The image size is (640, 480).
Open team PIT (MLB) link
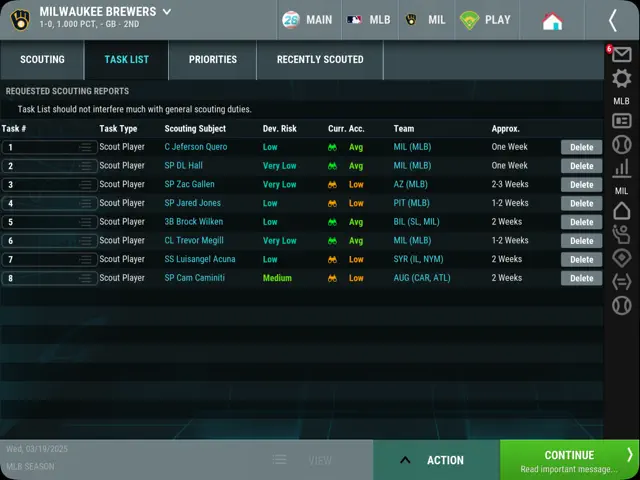[x=411, y=203]
